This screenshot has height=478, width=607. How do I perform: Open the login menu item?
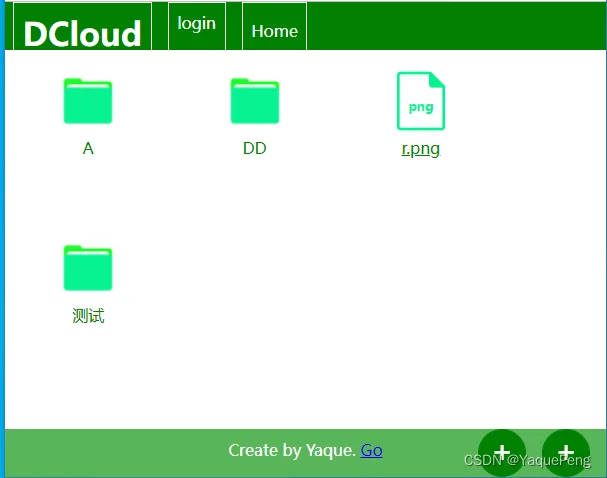point(197,24)
